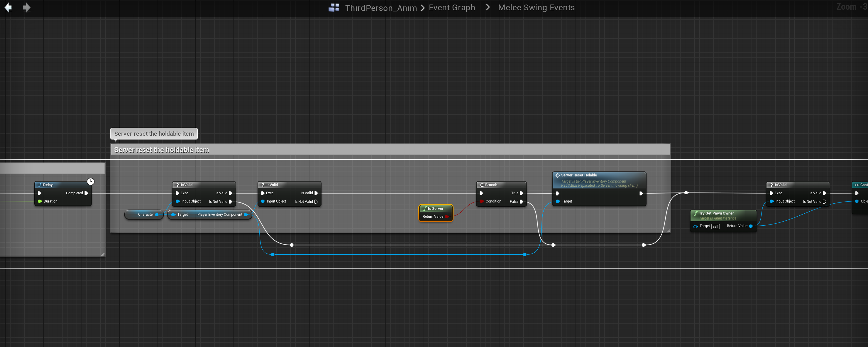Click the ThirdPerson_Anim breadcrumb link
Viewport: 868px width, 347px height.
pos(381,8)
